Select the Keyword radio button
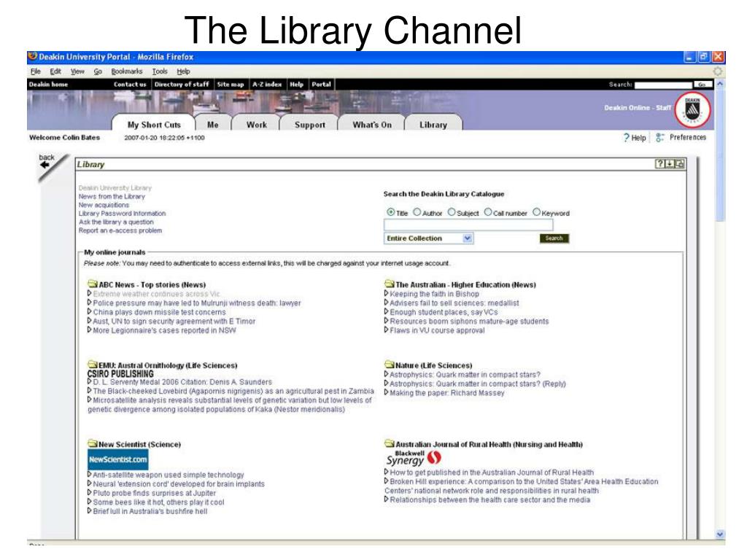The width and height of the screenshot is (747, 560). click(x=536, y=212)
